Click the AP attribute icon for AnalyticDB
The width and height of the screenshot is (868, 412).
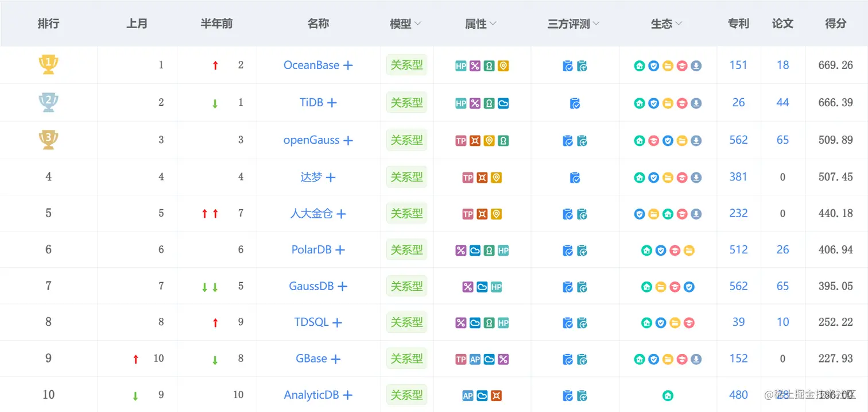(x=468, y=396)
